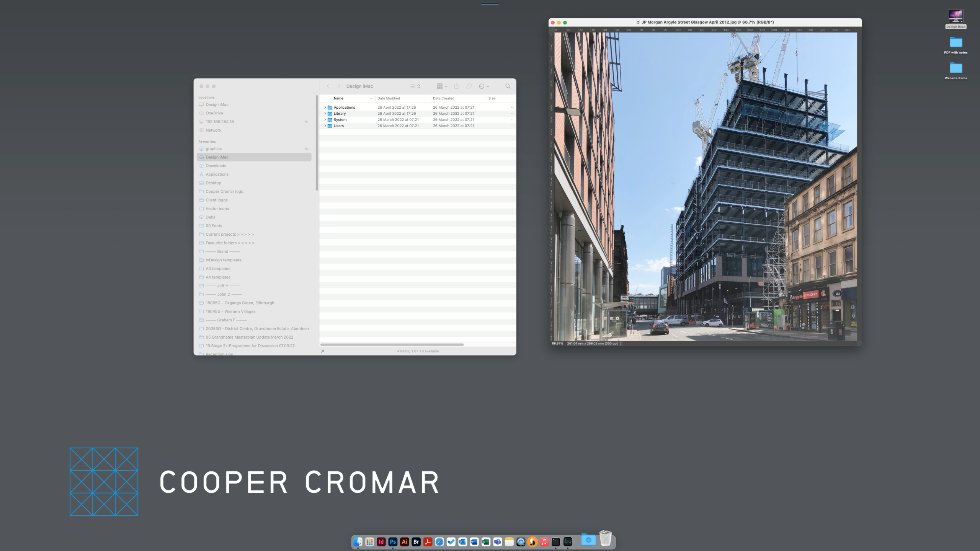Open Adobe Illustrator from the Dock

404,542
